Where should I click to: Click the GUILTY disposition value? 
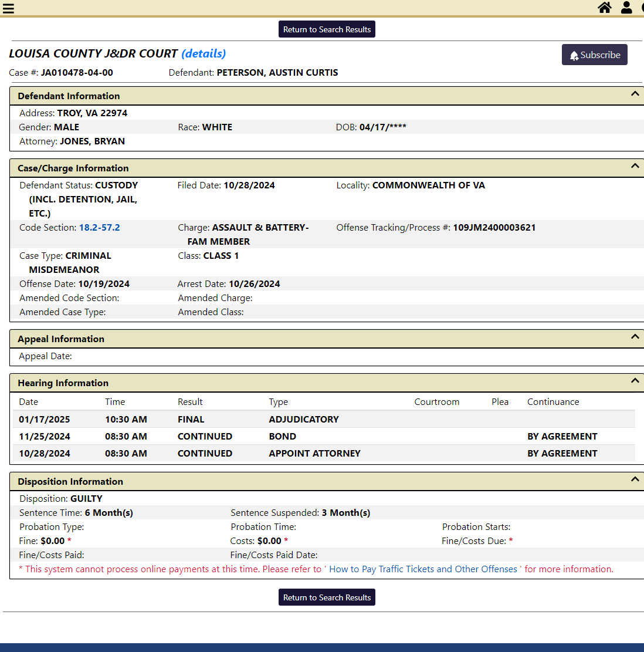86,499
